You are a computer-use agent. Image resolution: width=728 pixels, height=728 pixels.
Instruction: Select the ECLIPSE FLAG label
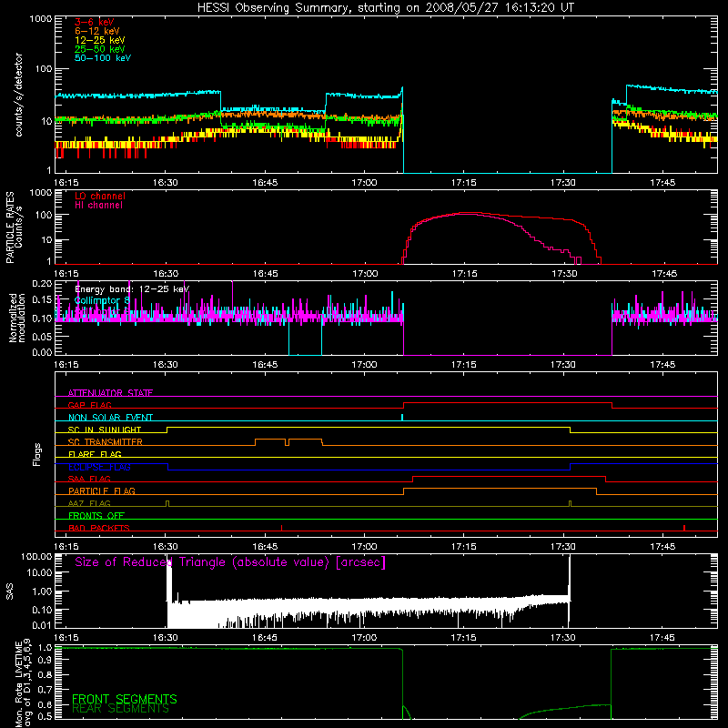tap(99, 467)
